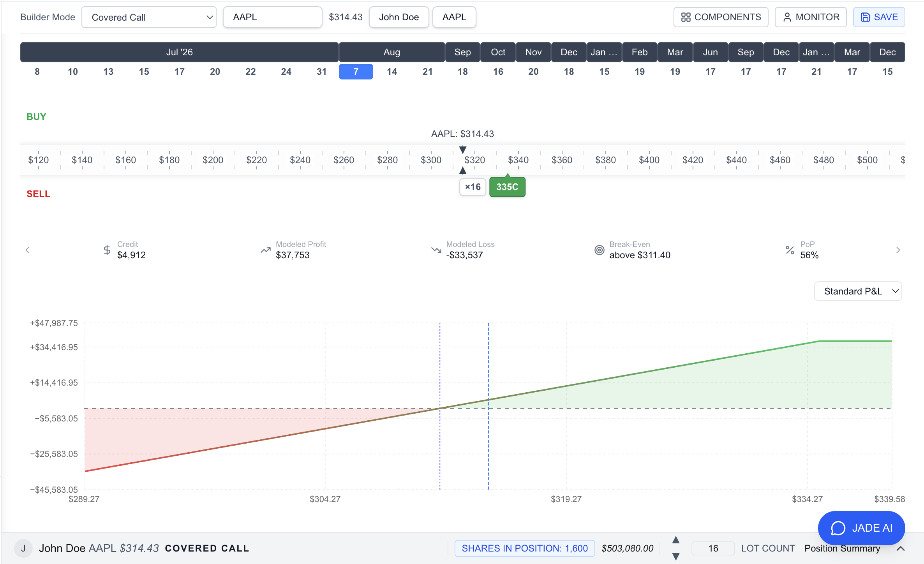This screenshot has width=924, height=564.
Task: Click the AAPL: $314.43 price label
Action: [x=462, y=134]
